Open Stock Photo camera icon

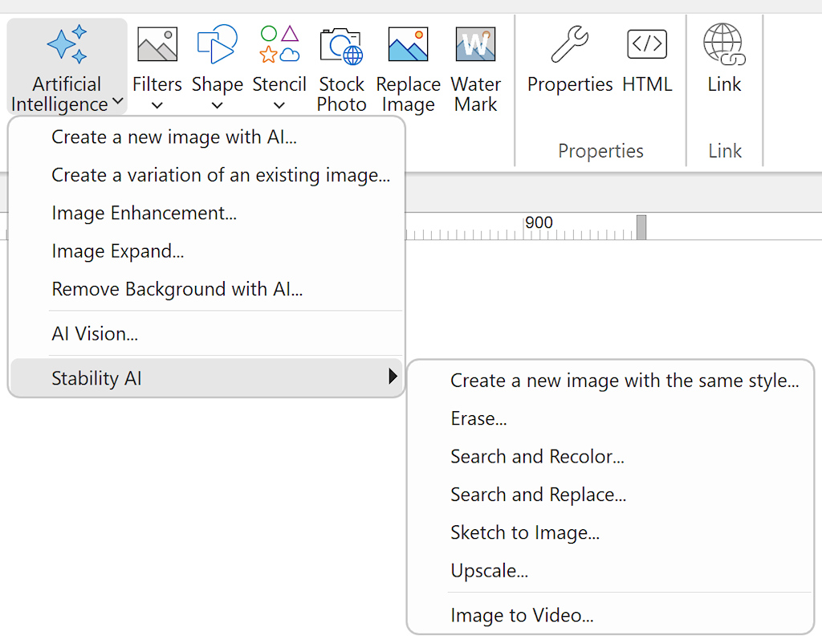pyautogui.click(x=341, y=45)
